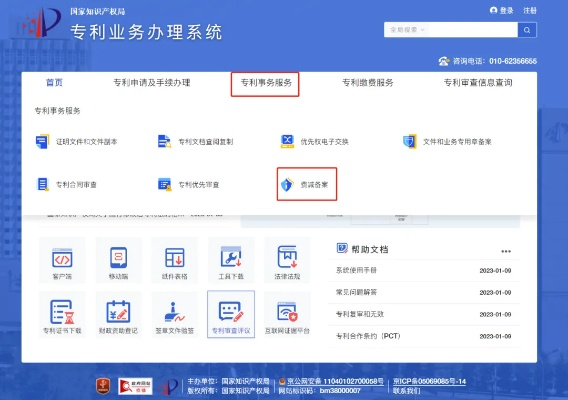Open the 工具下载 icon
Screen dimensions: 568x400
[x=231, y=257]
